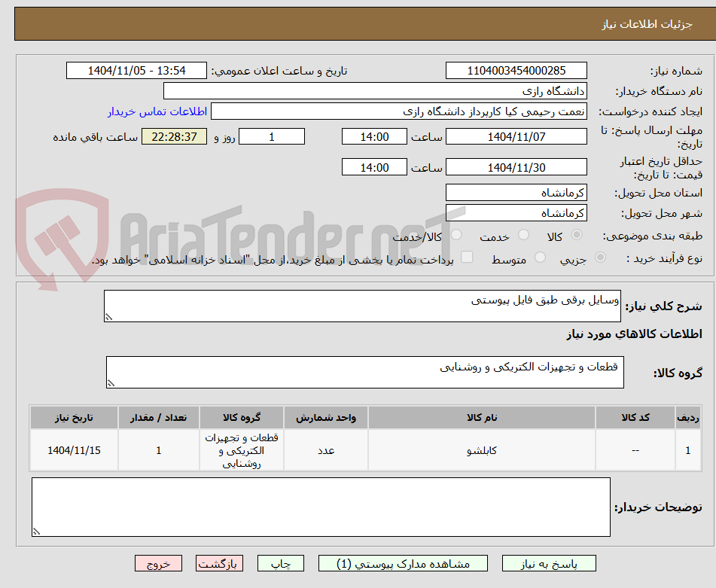This screenshot has height=588, width=716.
Task: Click the جزئیات اطلاعات نیاز page title
Action: tap(647, 24)
